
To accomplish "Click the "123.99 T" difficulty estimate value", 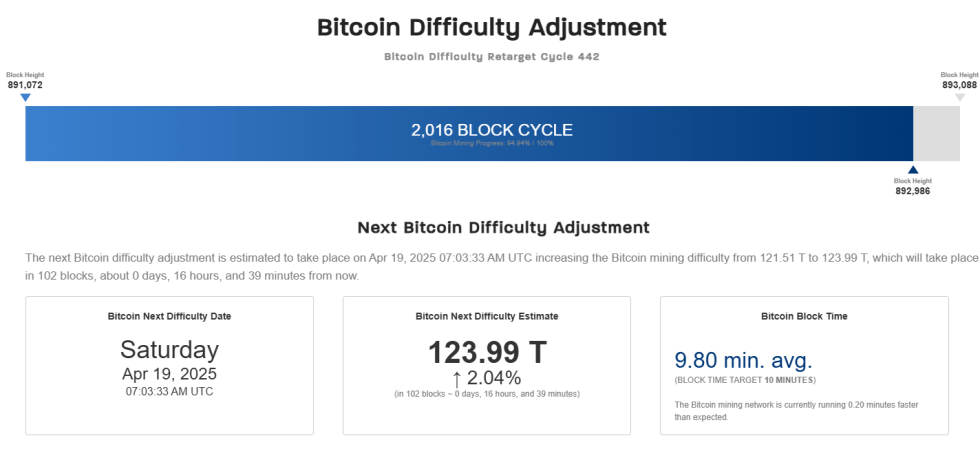I will pos(487,352).
